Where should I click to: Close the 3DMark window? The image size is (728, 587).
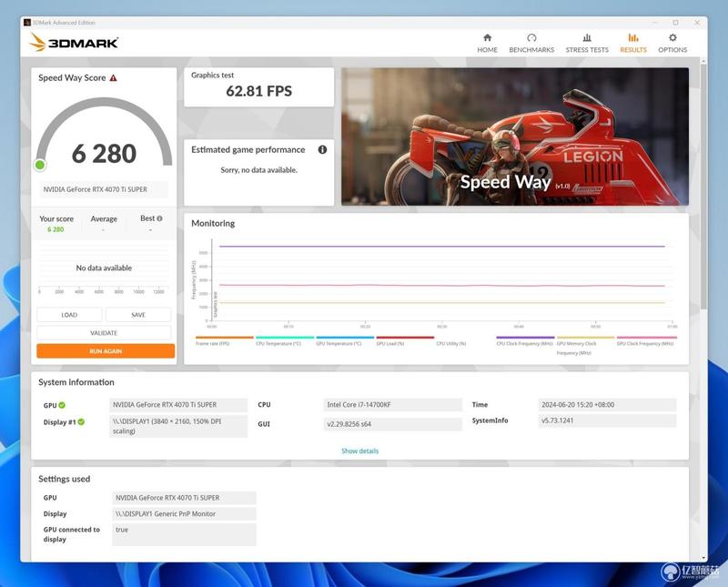coord(697,22)
